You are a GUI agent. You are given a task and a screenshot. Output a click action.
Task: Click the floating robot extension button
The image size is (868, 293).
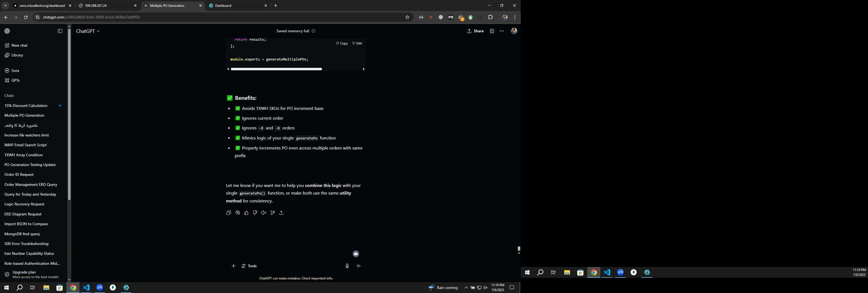point(356,254)
